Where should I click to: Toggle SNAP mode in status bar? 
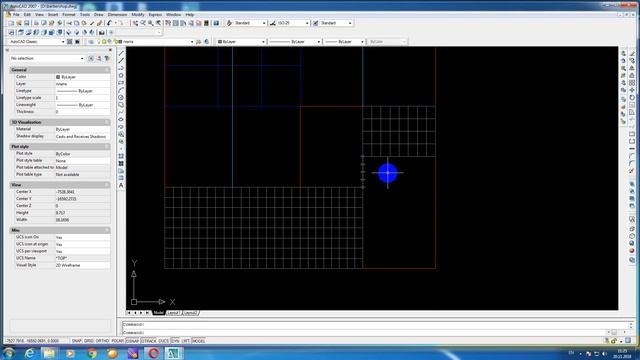coord(77,341)
